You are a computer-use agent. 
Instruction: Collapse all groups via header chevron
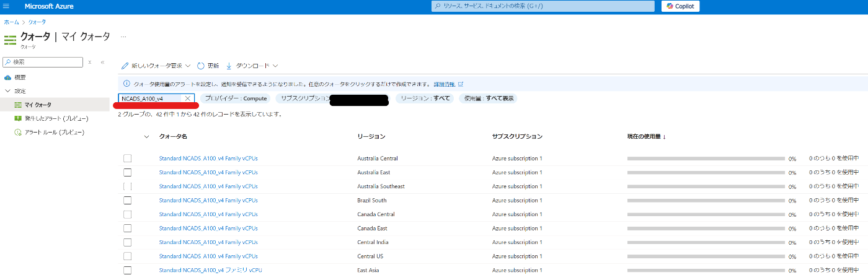[146, 136]
